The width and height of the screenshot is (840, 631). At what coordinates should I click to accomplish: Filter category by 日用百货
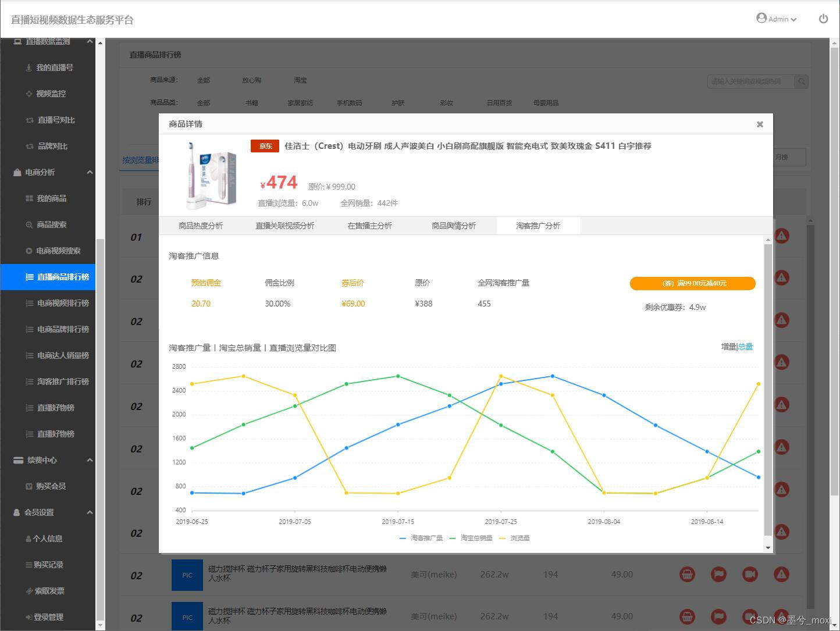point(499,103)
